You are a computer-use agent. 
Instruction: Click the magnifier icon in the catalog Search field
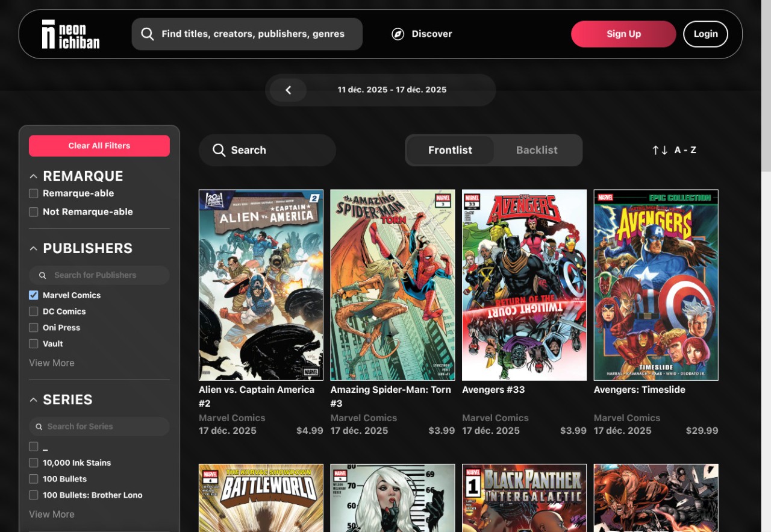219,150
